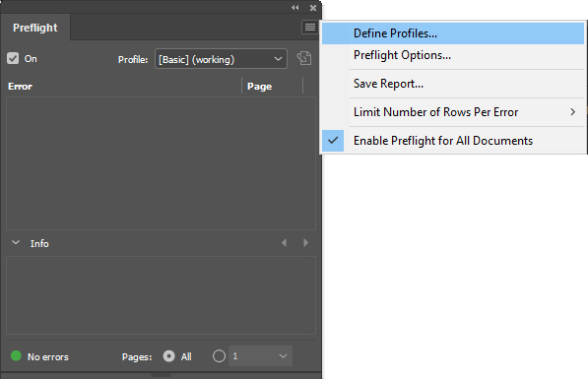The width and height of the screenshot is (588, 379).
Task: Collapse the Info section chevron
Action: pyautogui.click(x=16, y=242)
